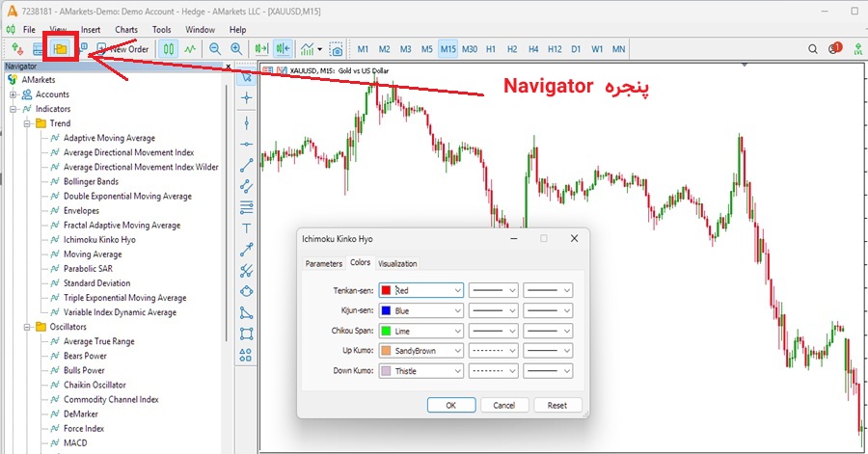Viewport: 868px width, 454px height.
Task: Select the equidistant channel tool
Action: [x=246, y=186]
